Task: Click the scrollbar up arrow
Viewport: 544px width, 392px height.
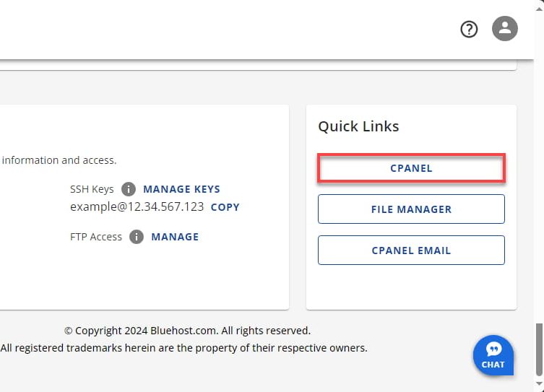Action: pos(538,6)
